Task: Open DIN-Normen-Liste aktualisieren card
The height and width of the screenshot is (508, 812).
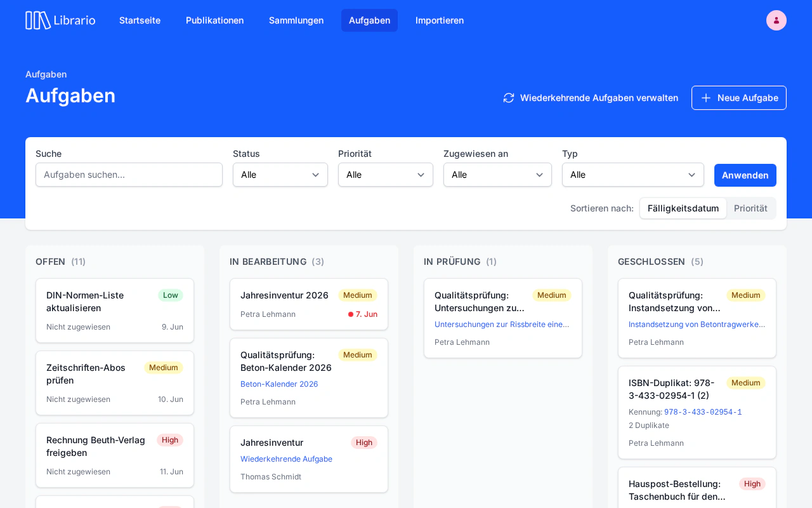Action: [x=115, y=311]
